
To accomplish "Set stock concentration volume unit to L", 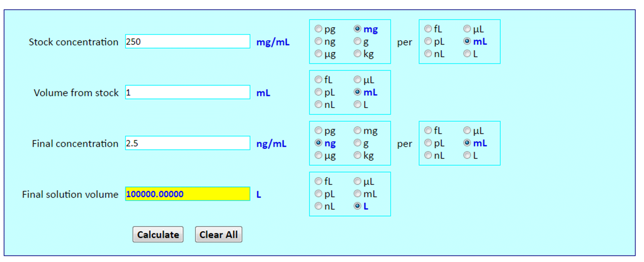I will point(467,54).
